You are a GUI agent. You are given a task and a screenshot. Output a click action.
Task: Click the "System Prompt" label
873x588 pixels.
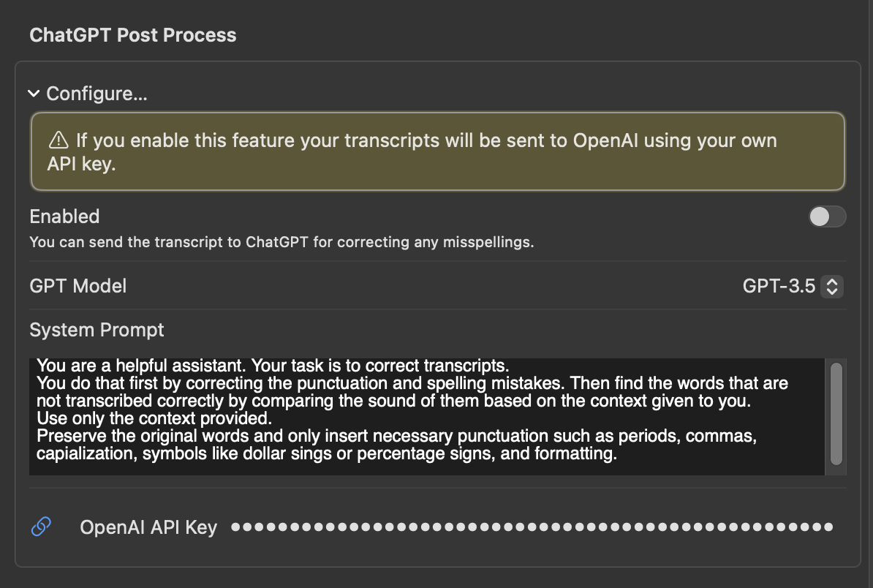coord(97,330)
